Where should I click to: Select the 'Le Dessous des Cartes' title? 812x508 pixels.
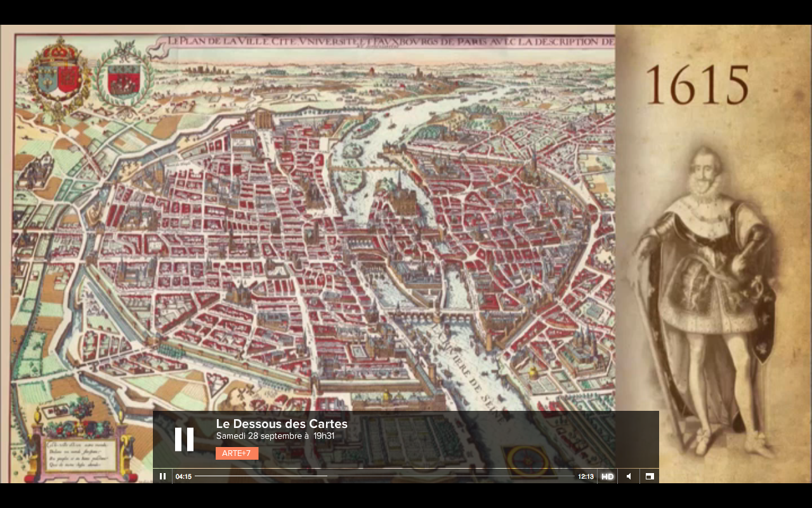(282, 424)
